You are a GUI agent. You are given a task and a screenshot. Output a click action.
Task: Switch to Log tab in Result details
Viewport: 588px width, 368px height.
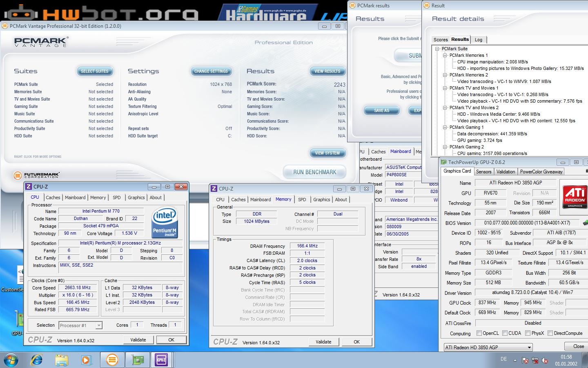pyautogui.click(x=479, y=40)
